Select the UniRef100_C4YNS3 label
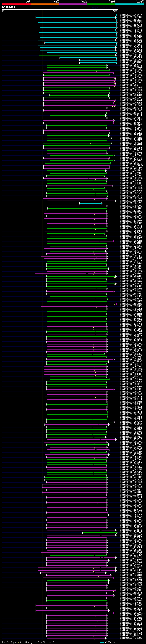The height and width of the screenshot is (644, 146). (131, 284)
